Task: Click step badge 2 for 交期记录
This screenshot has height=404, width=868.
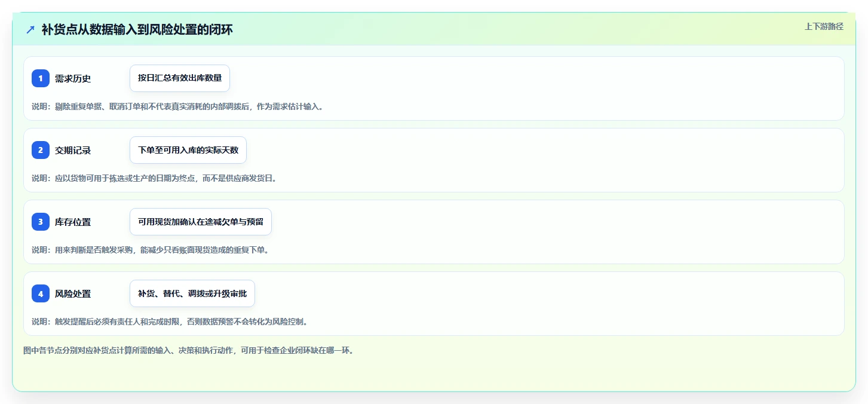Action: (41, 150)
